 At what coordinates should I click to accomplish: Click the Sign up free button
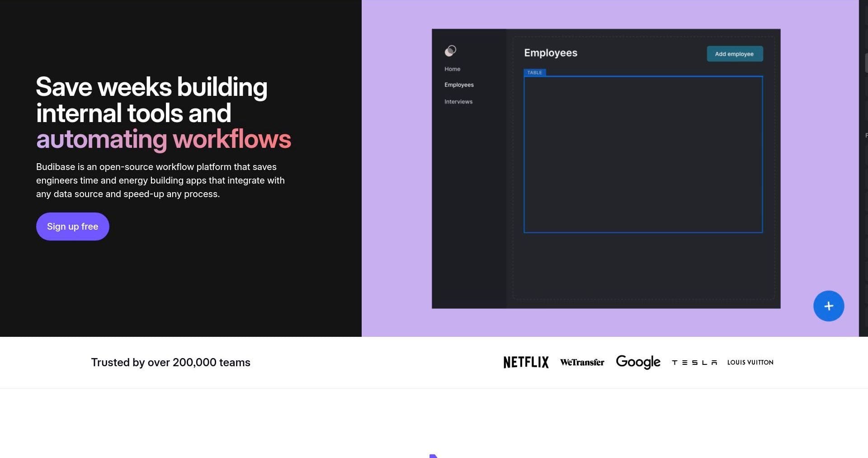pyautogui.click(x=73, y=227)
